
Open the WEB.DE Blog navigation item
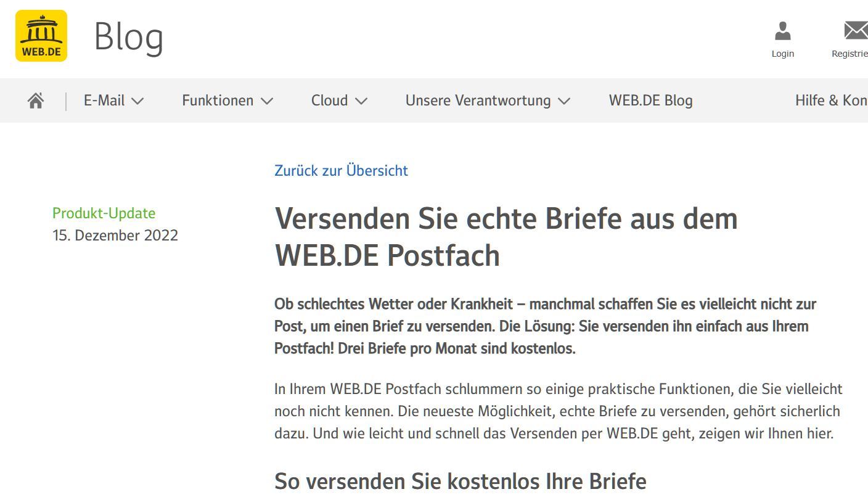(x=651, y=101)
